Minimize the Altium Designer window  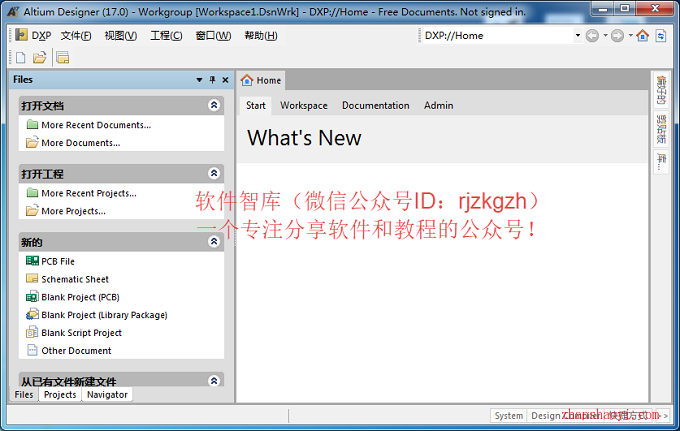pyautogui.click(x=603, y=8)
